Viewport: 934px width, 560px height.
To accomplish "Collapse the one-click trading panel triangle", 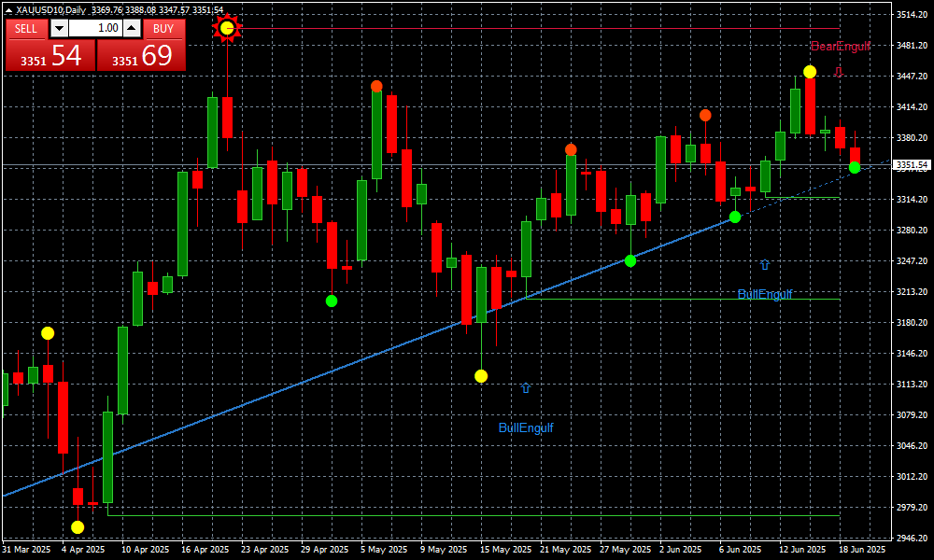I will 9,10.
